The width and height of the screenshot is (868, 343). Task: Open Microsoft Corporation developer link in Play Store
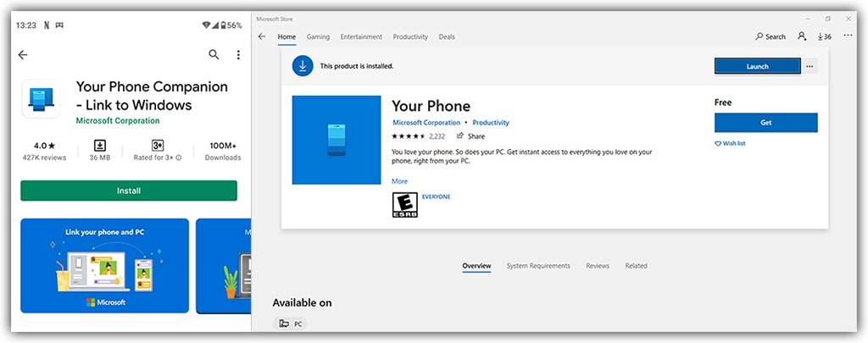pos(117,120)
